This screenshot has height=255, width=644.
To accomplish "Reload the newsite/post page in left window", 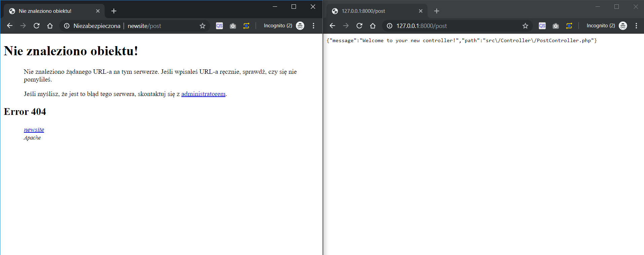I will pyautogui.click(x=37, y=26).
